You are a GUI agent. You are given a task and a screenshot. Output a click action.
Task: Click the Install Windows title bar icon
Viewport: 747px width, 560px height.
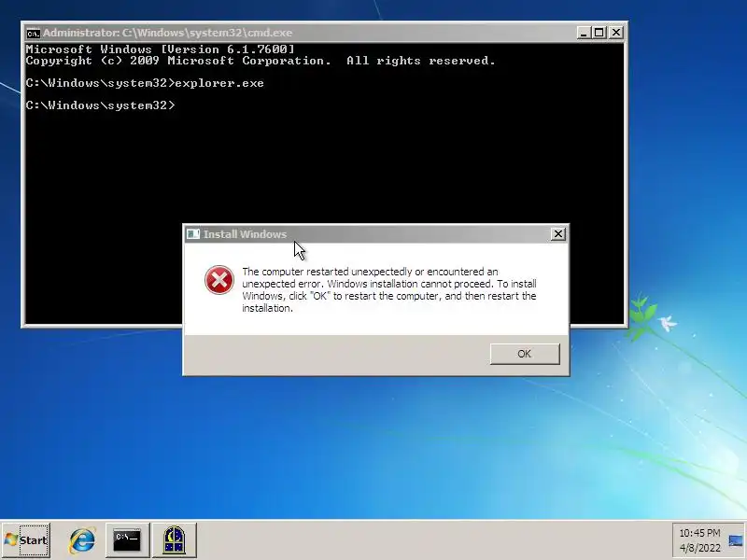click(x=193, y=234)
